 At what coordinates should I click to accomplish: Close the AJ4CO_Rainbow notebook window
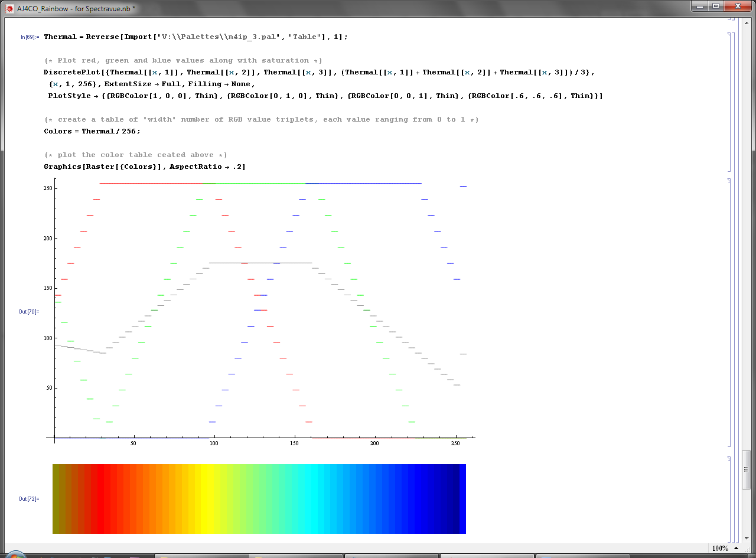coord(738,6)
